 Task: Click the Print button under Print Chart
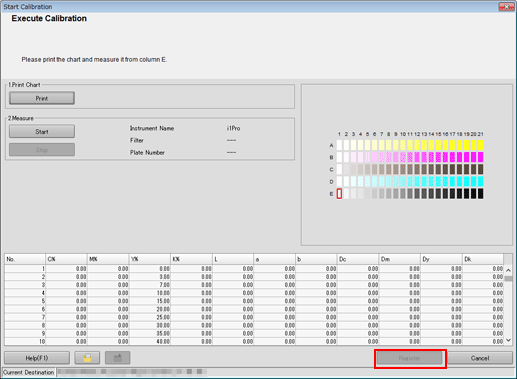pos(42,98)
